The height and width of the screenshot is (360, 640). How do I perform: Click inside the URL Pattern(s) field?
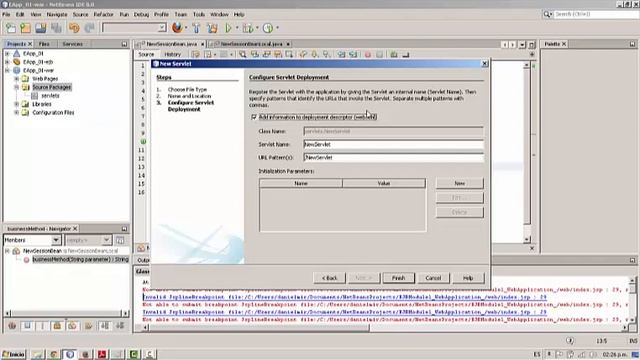pyautogui.click(x=393, y=157)
